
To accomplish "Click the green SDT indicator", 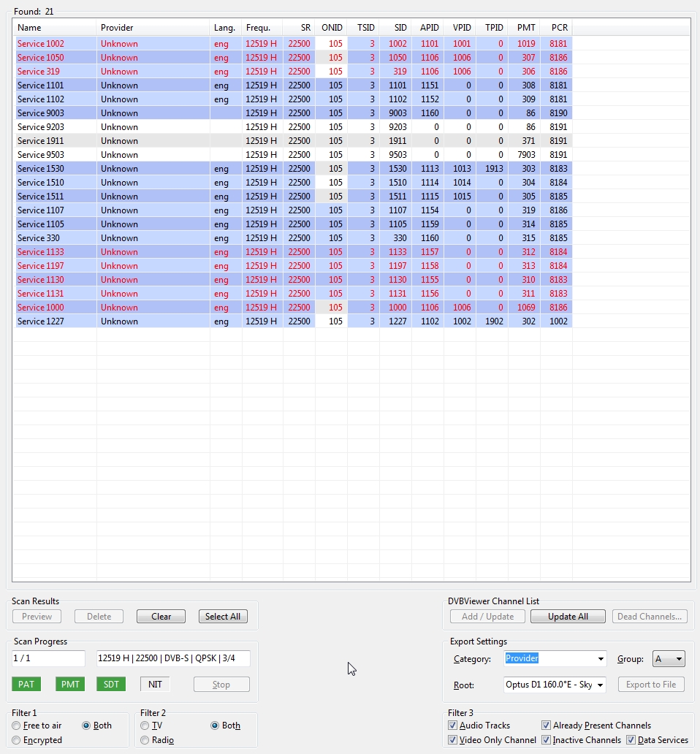I will click(111, 685).
